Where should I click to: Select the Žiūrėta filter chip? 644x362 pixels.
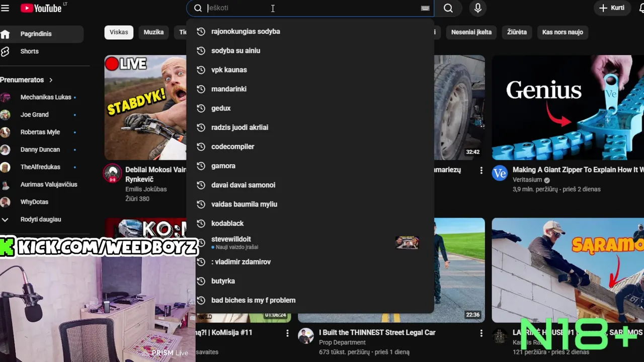click(x=517, y=32)
